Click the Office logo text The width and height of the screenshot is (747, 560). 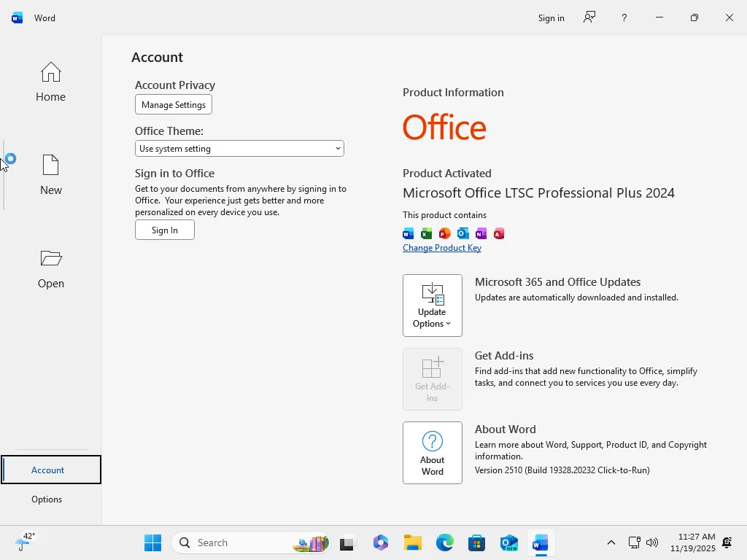click(444, 127)
